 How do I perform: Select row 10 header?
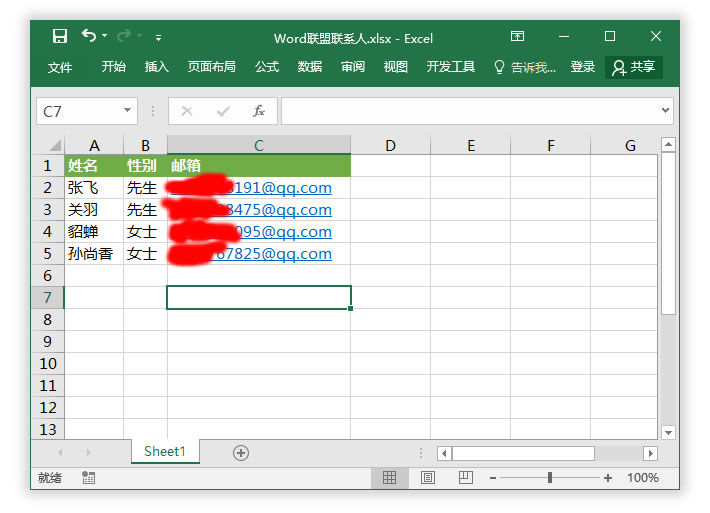pos(48,364)
